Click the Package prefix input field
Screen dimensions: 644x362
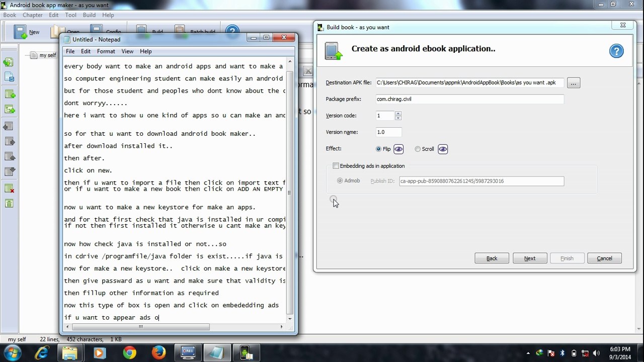point(470,99)
